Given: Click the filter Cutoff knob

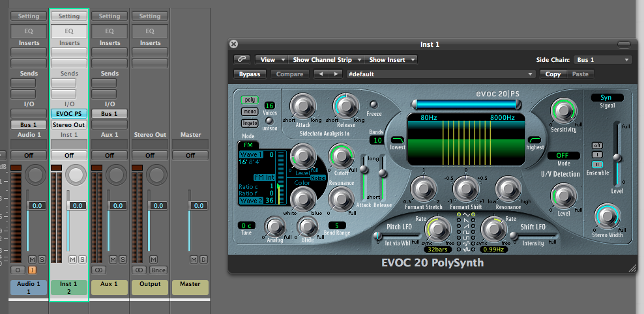Looking at the screenshot, I should (341, 156).
